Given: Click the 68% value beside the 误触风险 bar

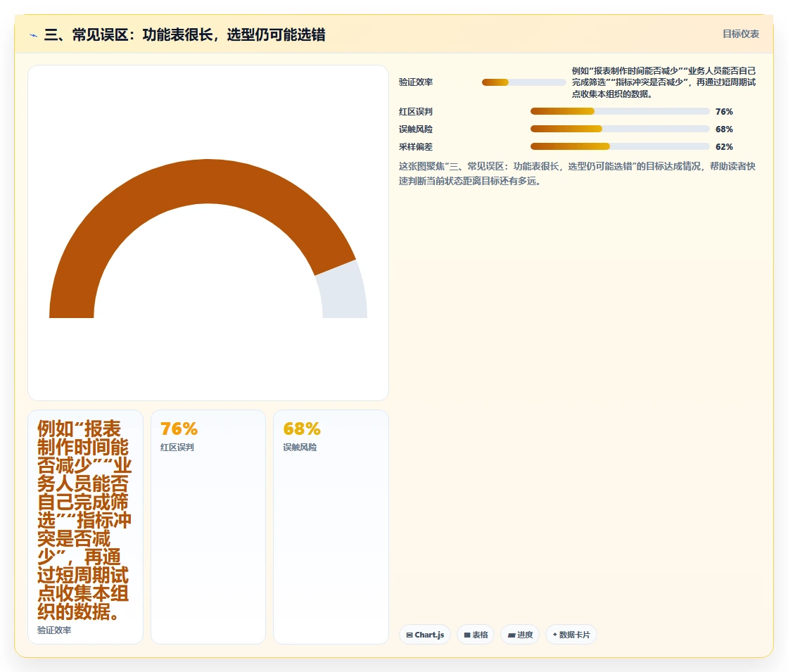Looking at the screenshot, I should [724, 129].
